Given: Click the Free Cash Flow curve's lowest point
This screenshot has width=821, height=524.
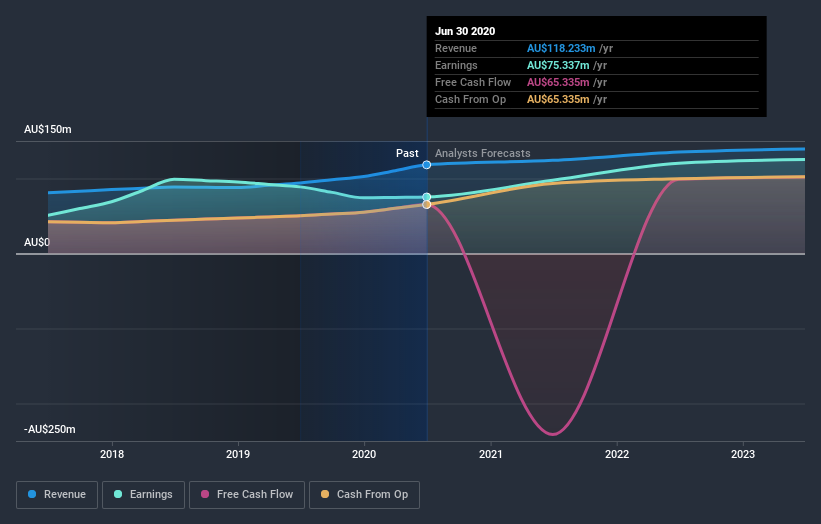Looking at the screenshot, I should (553, 434).
